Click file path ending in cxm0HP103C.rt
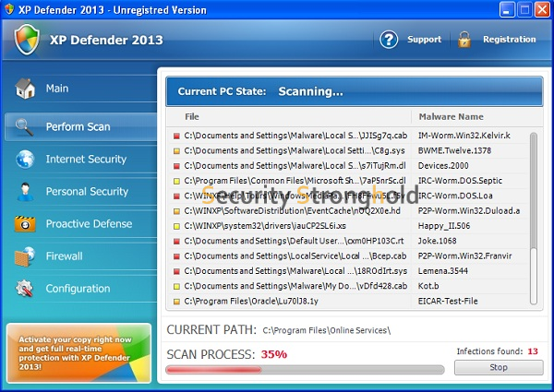 click(x=294, y=241)
